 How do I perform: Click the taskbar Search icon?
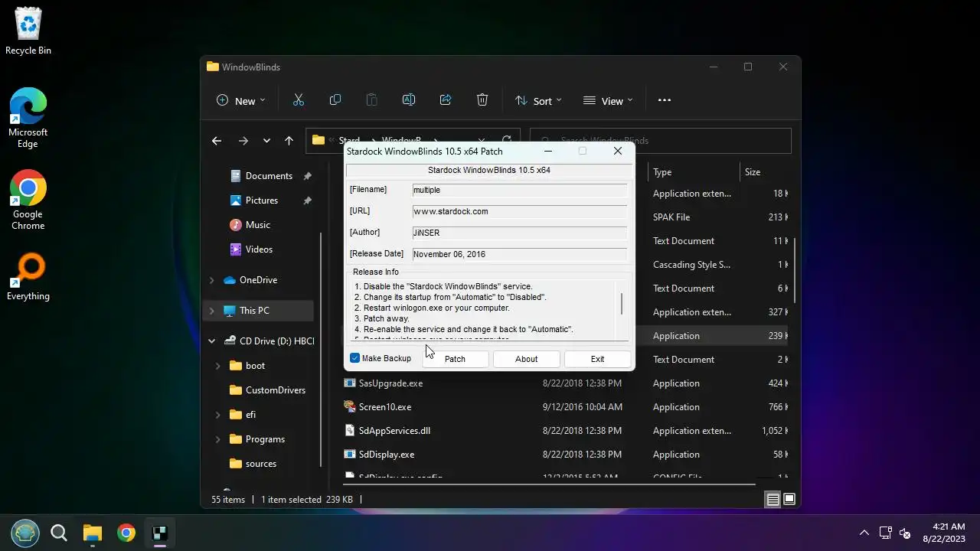click(x=59, y=533)
